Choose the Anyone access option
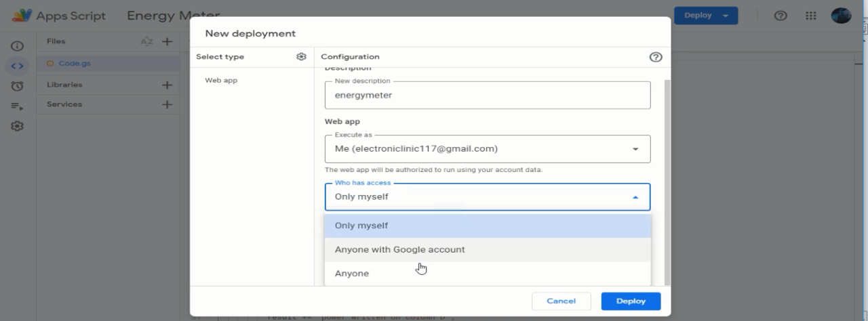 488,274
